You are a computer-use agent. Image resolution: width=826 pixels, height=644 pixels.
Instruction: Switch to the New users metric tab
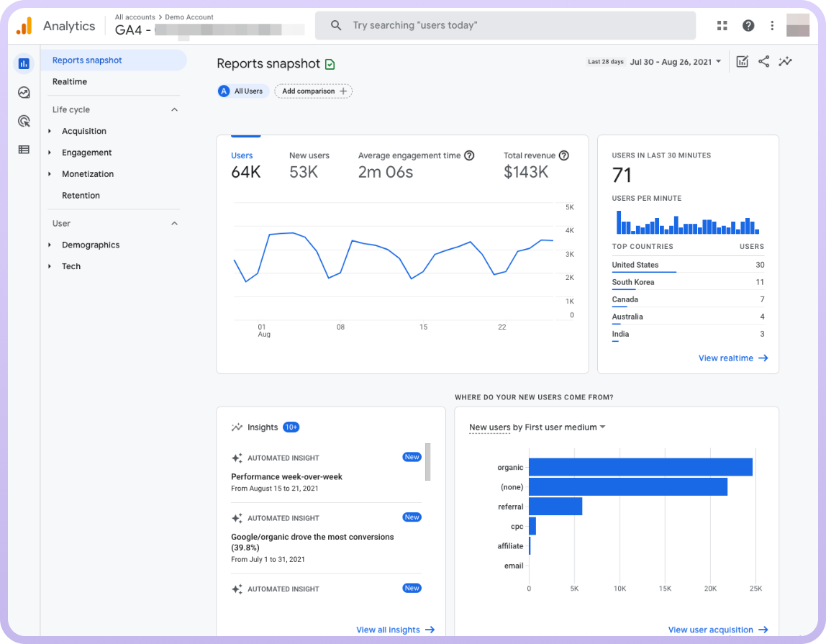309,165
